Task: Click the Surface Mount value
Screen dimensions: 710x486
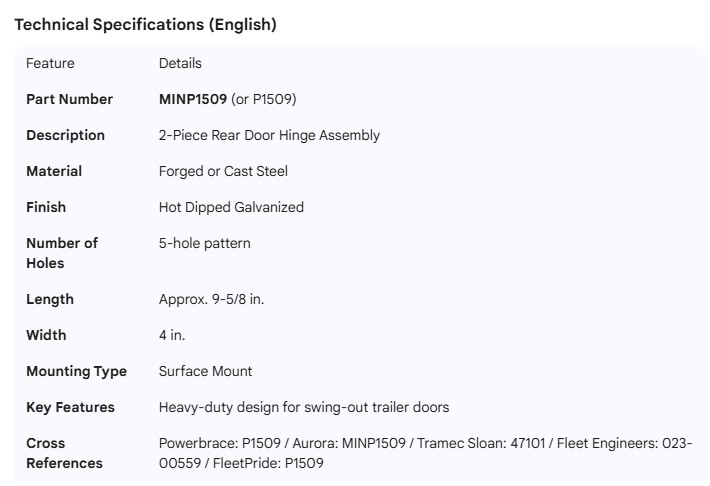Action: pos(205,371)
